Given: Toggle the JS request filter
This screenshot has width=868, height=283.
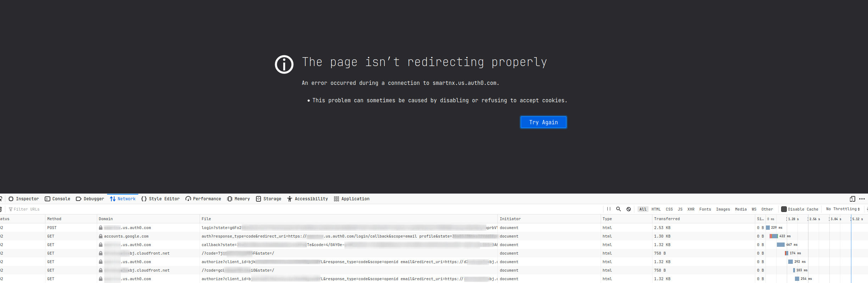Looking at the screenshot, I should (680, 209).
